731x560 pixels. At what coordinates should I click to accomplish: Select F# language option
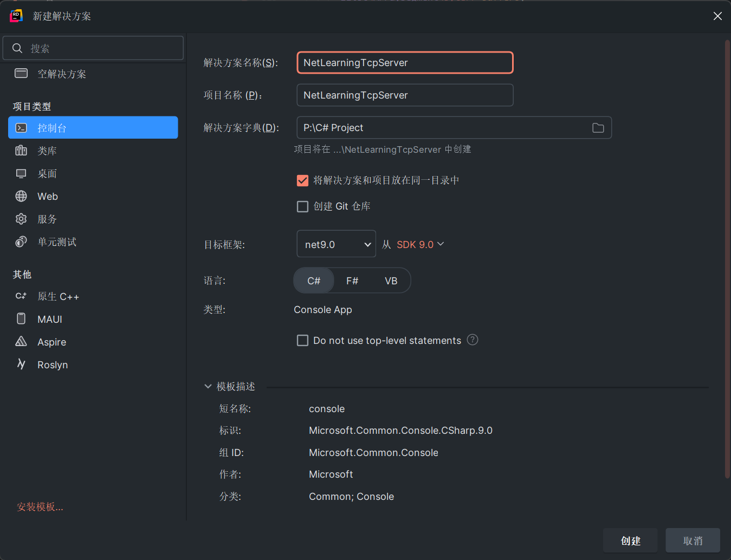tap(352, 281)
